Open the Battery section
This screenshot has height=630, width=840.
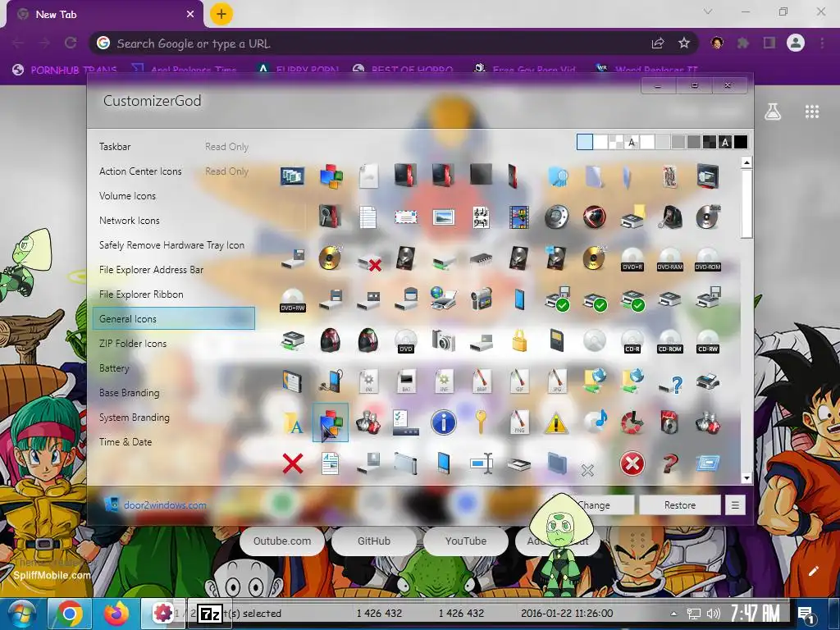(x=113, y=368)
